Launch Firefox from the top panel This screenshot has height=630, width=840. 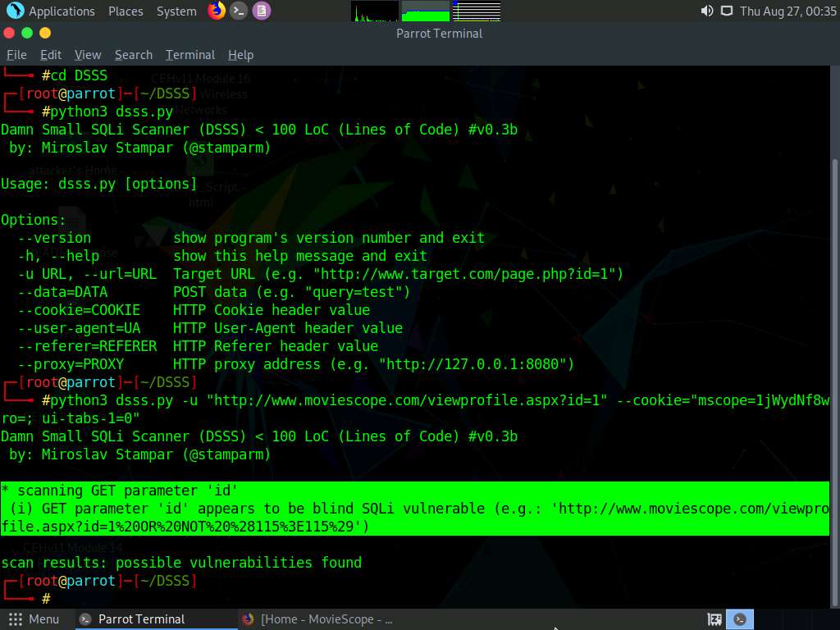pyautogui.click(x=215, y=11)
